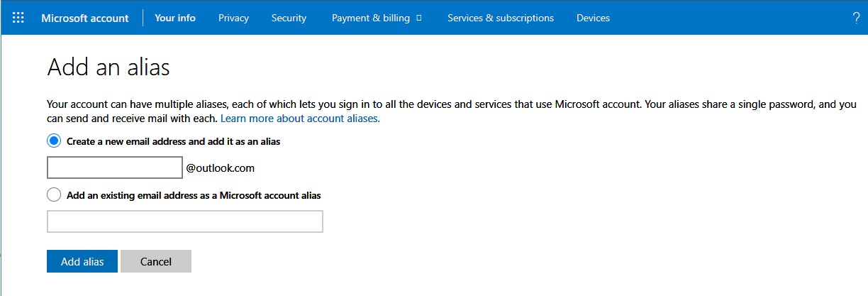Screen dimensions: 868x296
Task: Click the external link icon beside Payment & billing
Action: click(x=419, y=18)
